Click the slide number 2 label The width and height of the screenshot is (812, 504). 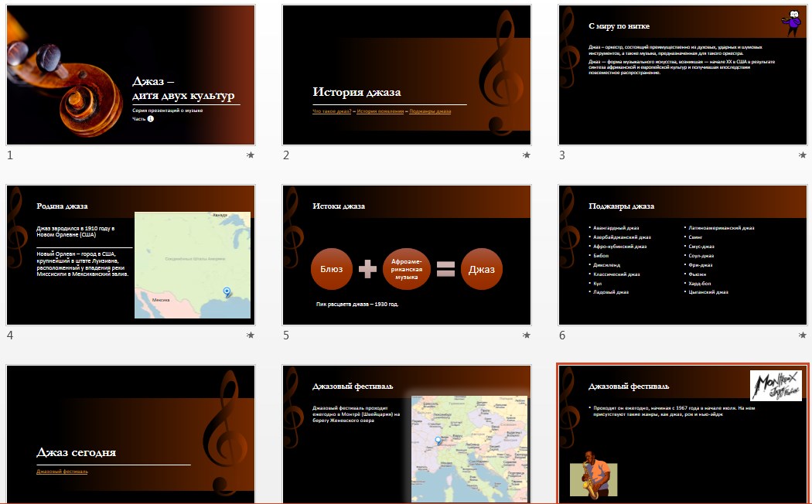point(286,155)
